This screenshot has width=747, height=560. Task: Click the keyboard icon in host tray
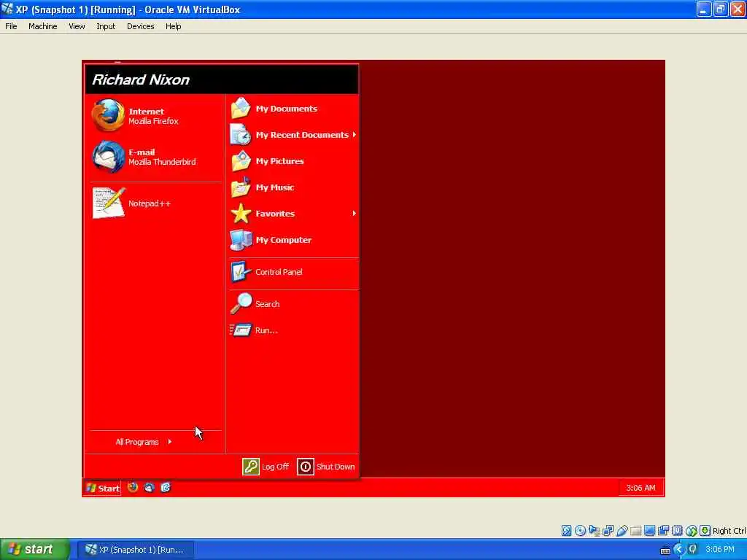tap(665, 551)
